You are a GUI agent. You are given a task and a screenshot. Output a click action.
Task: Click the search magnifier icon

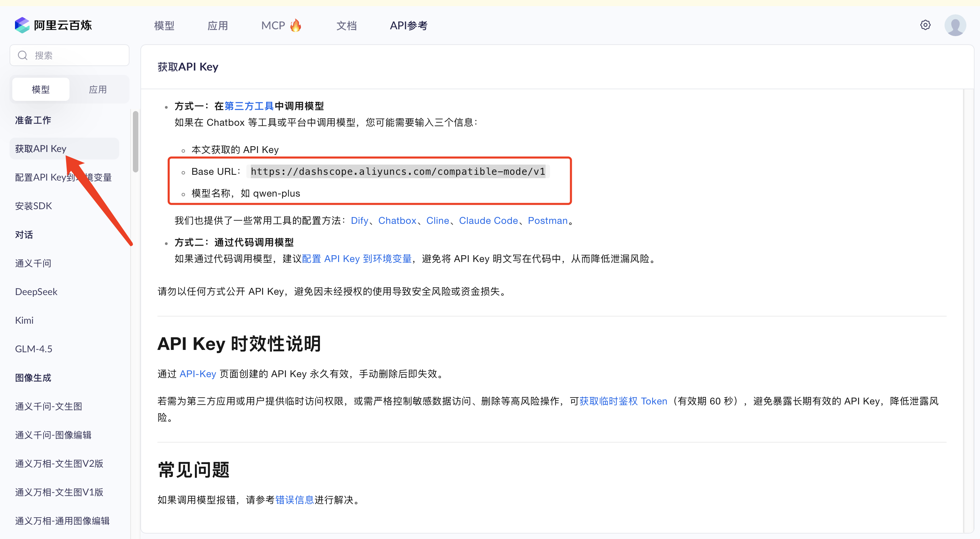[23, 55]
